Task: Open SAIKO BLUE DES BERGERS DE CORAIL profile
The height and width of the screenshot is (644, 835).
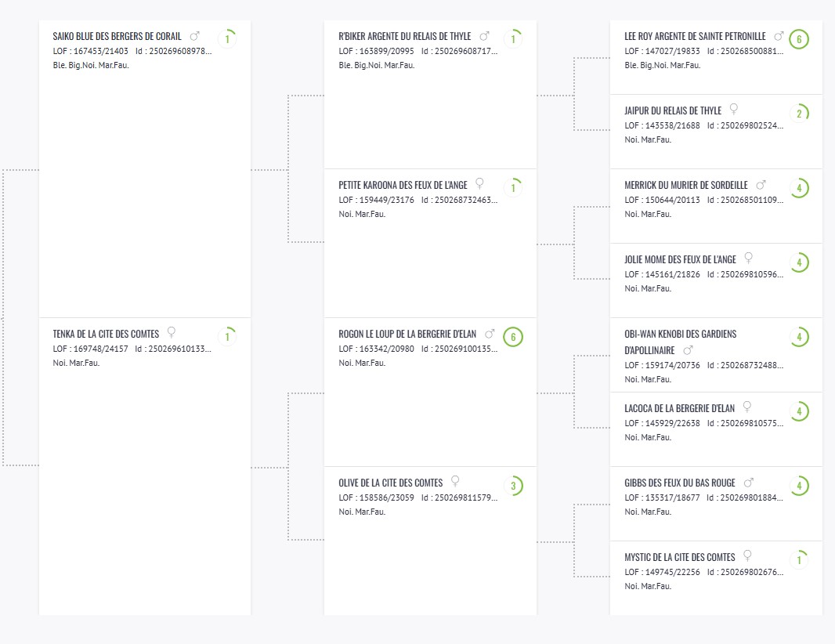Action: [x=117, y=36]
